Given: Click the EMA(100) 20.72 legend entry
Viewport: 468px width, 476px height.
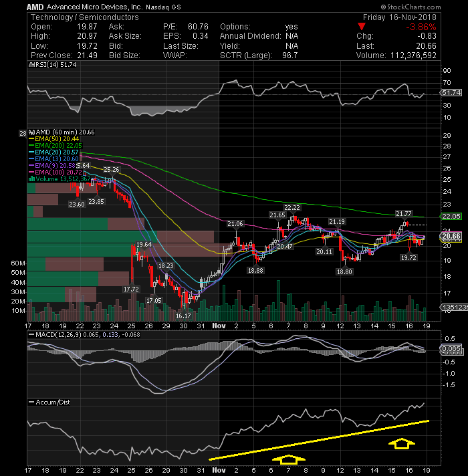Looking at the screenshot, I should 58,172.
